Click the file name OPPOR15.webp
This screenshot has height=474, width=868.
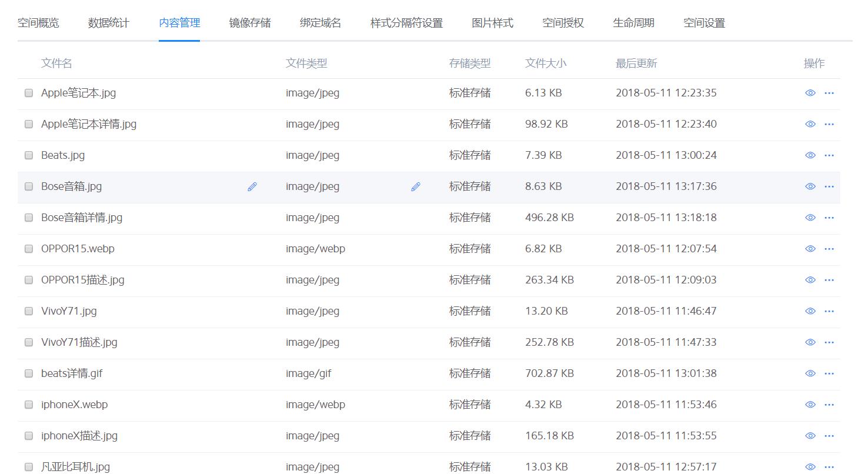point(78,249)
